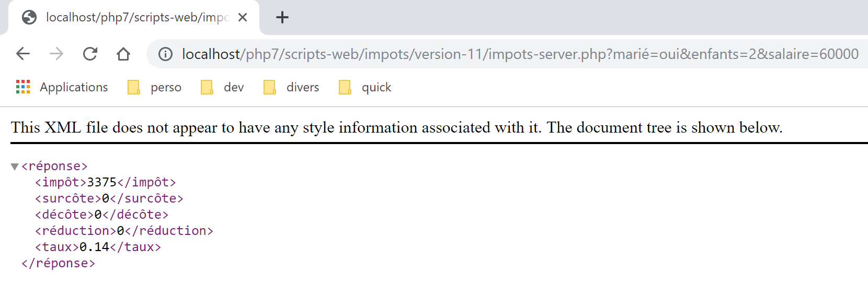868x284 pixels.
Task: Reload the page with the refresh icon
Action: pos(90,54)
